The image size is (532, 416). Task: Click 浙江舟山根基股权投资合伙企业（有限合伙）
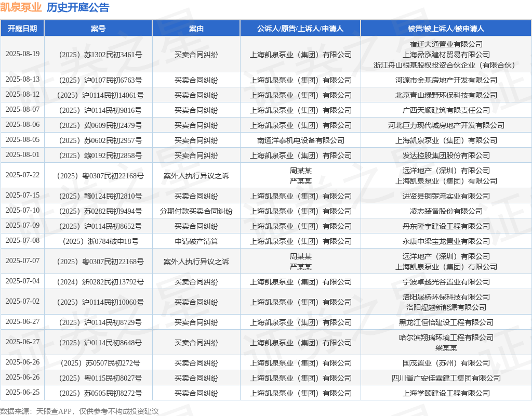[x=446, y=65]
